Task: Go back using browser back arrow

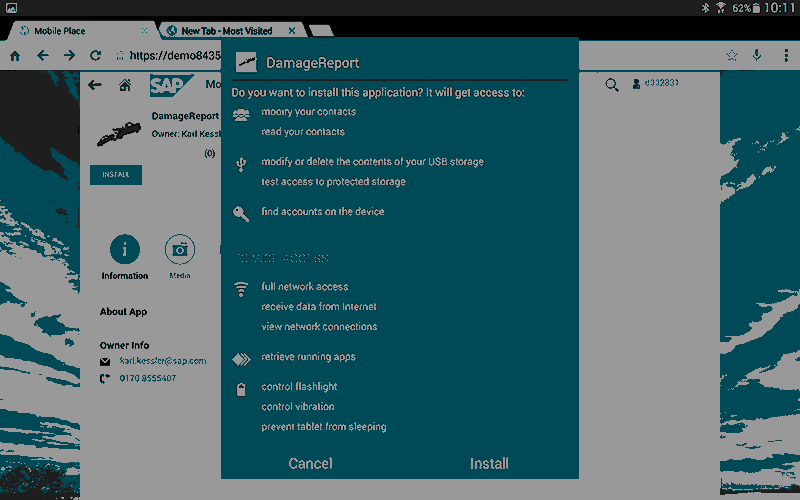Action: [x=42, y=56]
